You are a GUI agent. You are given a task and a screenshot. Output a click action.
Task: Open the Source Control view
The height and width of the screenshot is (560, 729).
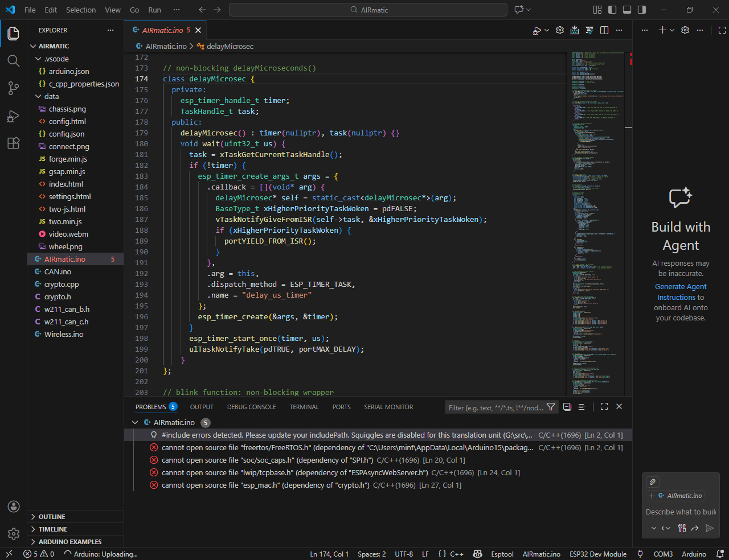14,88
